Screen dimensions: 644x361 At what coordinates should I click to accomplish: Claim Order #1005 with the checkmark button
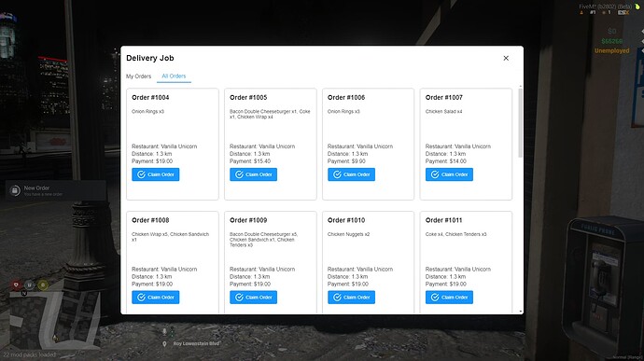pos(253,174)
